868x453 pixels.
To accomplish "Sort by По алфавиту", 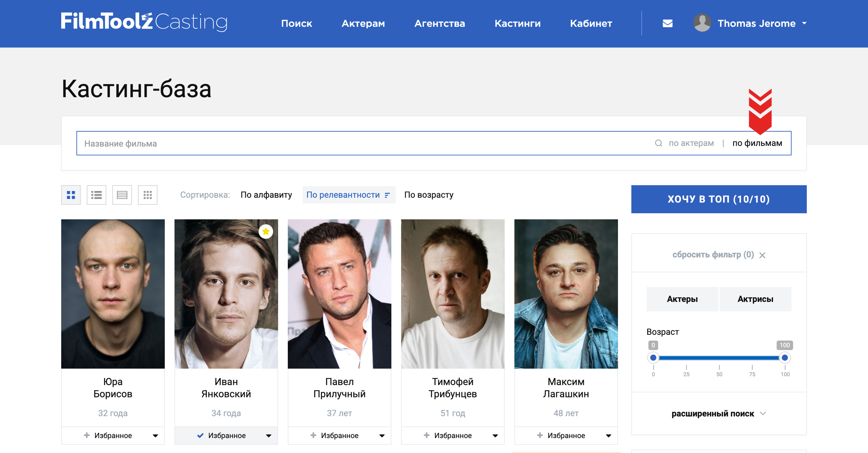I will 266,195.
